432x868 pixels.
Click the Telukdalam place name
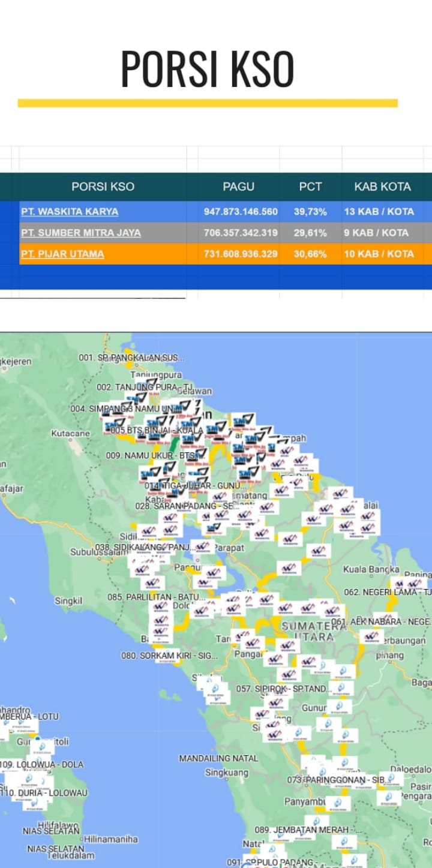70,857
